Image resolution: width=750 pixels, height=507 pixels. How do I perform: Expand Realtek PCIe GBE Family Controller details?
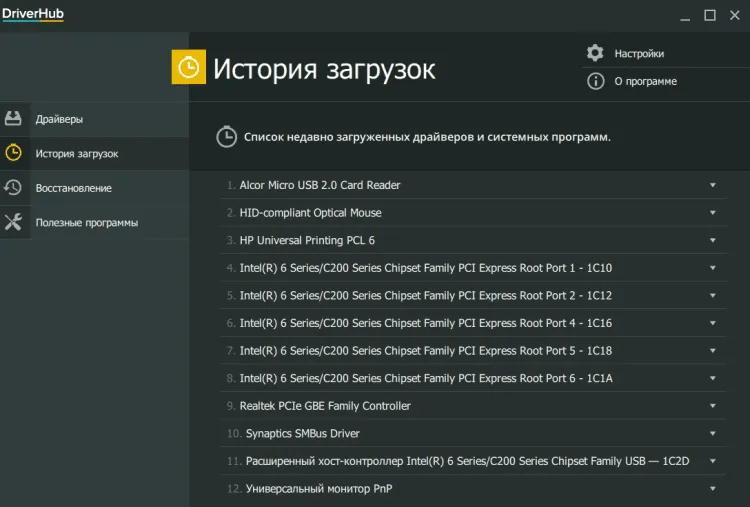[713, 406]
